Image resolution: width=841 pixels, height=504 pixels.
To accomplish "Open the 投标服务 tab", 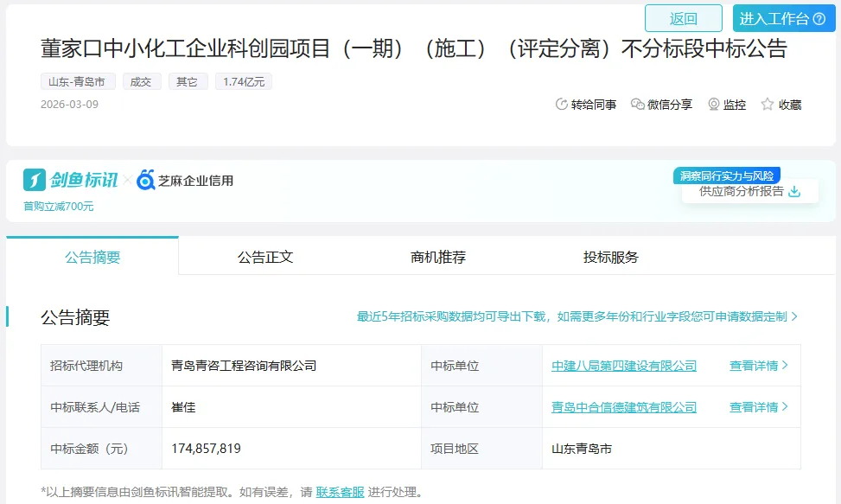I will tap(611, 257).
